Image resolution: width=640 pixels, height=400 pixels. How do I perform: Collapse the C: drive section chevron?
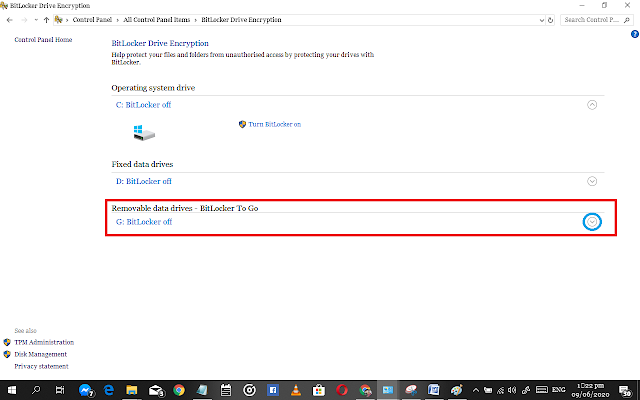tap(592, 105)
